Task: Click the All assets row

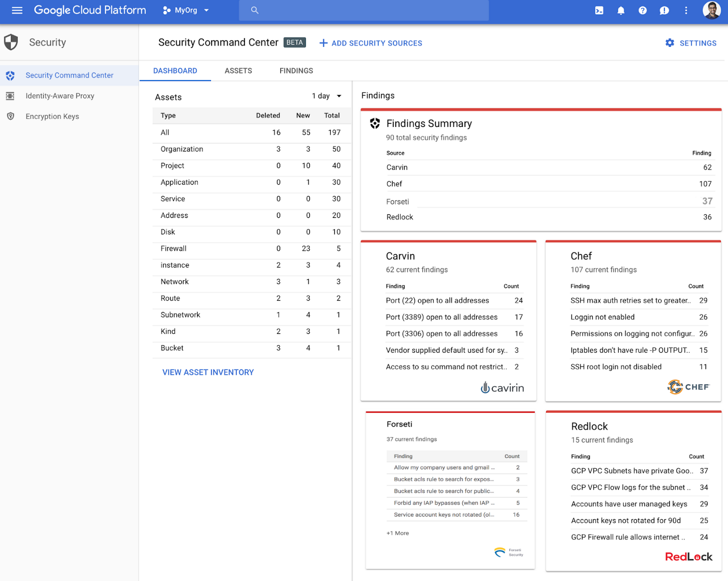Action: pos(252,132)
